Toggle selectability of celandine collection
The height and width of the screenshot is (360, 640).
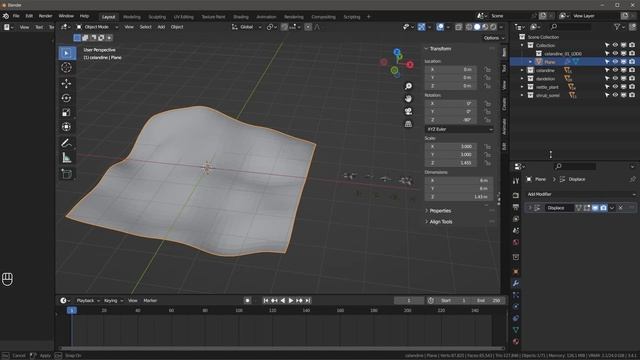point(607,70)
